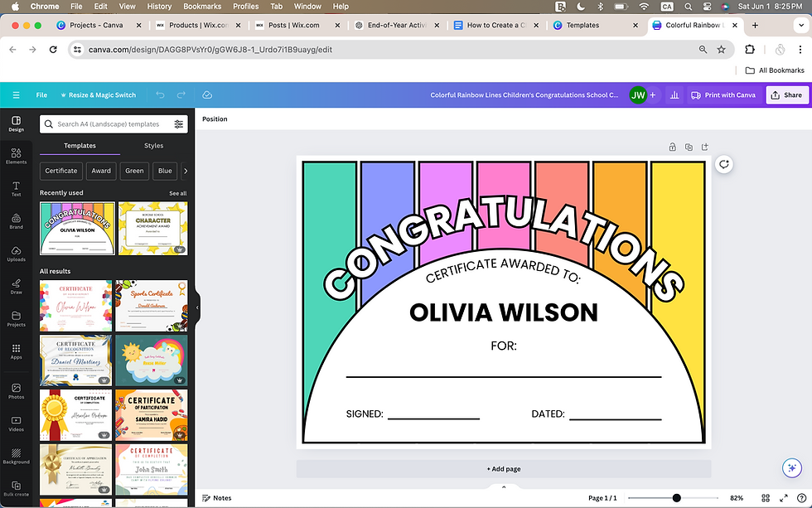This screenshot has height=508, width=812.
Task: Redo the last action
Action: [181, 95]
